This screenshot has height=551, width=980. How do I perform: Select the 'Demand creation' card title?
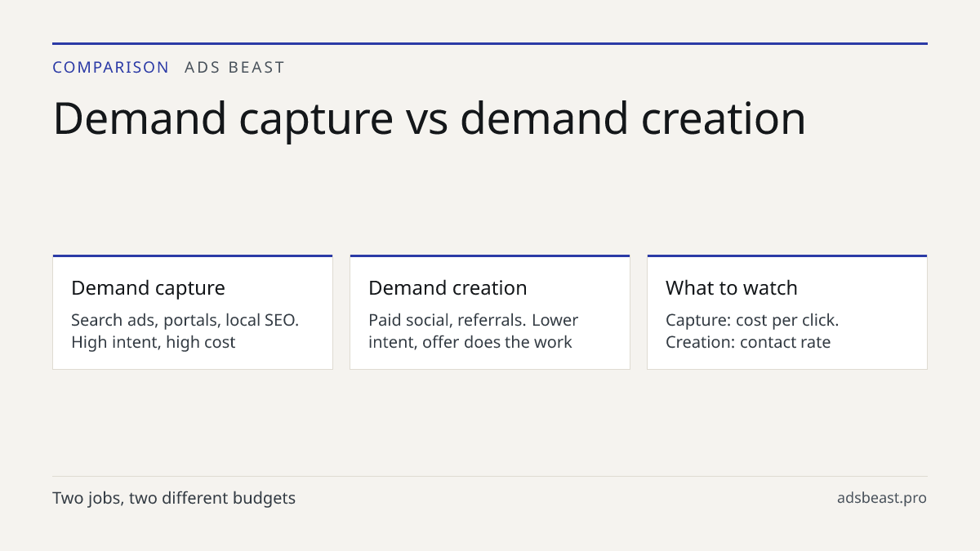[x=448, y=288]
